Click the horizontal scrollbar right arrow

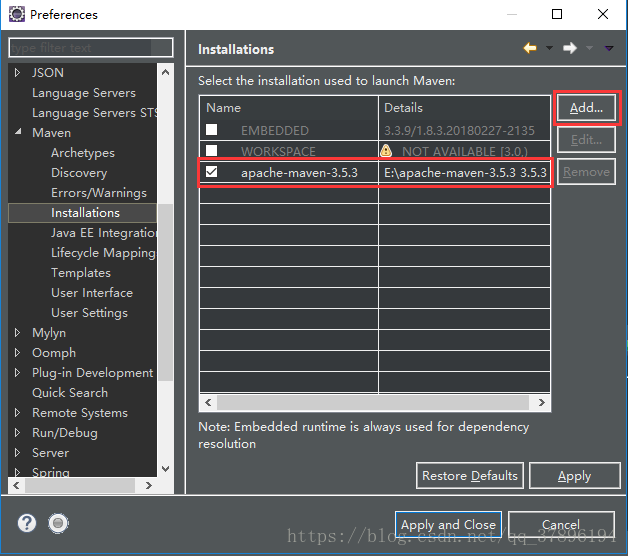point(542,402)
